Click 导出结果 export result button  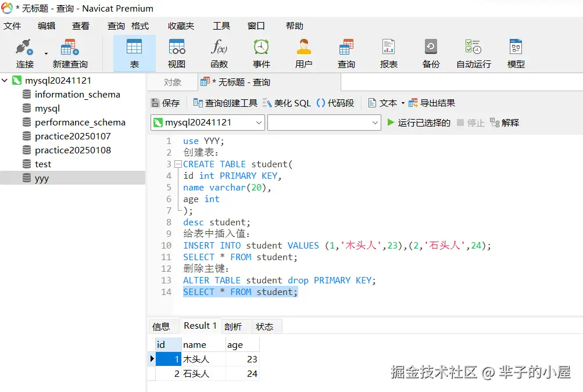click(x=432, y=103)
